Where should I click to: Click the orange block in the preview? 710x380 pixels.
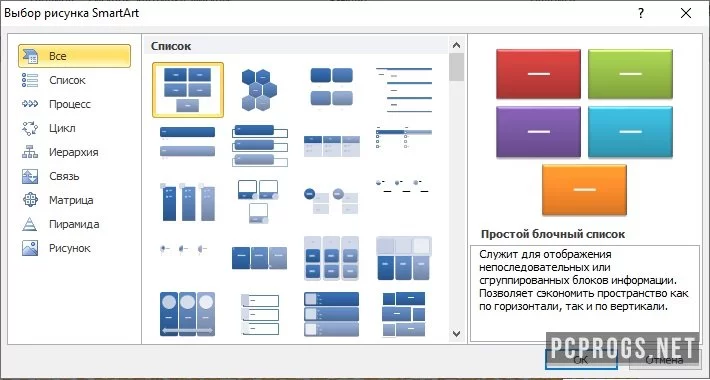coord(584,190)
